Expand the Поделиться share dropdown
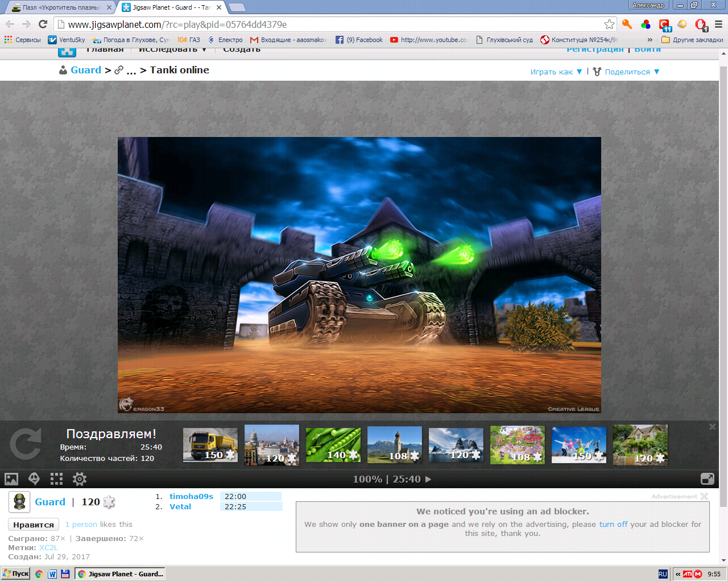Image resolution: width=728 pixels, height=582 pixels. tap(626, 72)
